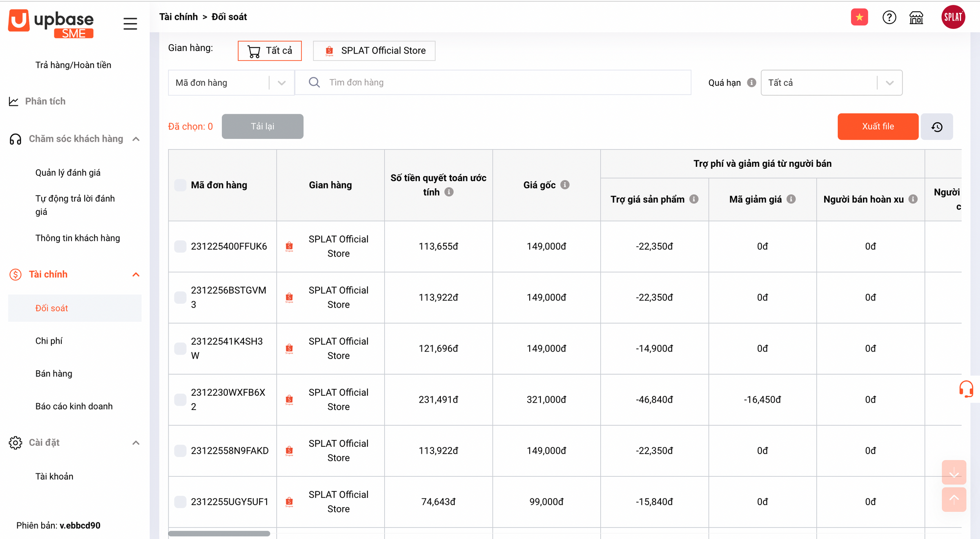Click the Xuất file button
Viewport: 980px width, 539px height.
coord(878,127)
